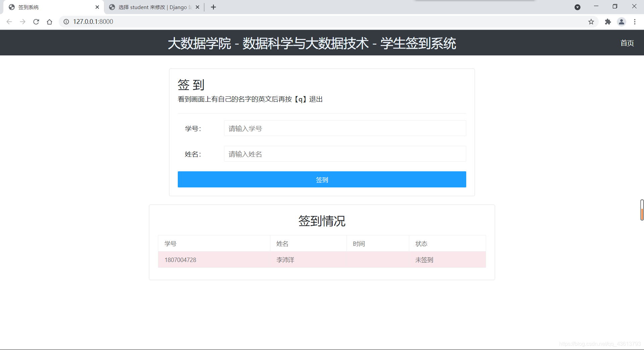
Task: Maximize or restore the browser window
Action: tap(615, 6)
